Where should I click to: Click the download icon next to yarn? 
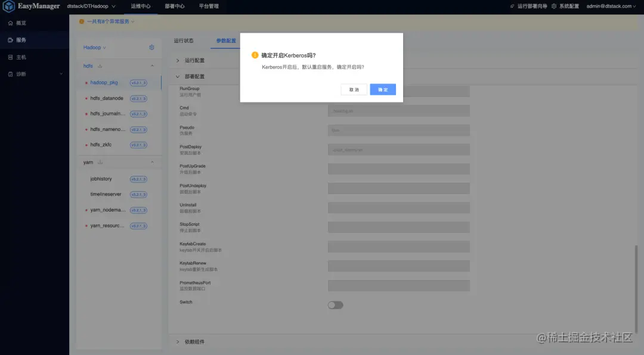click(x=100, y=162)
